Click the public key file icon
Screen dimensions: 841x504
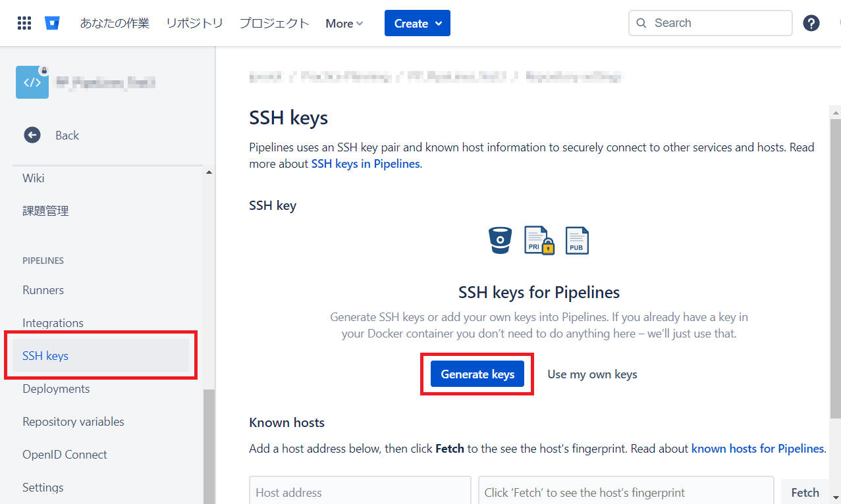[x=577, y=241]
